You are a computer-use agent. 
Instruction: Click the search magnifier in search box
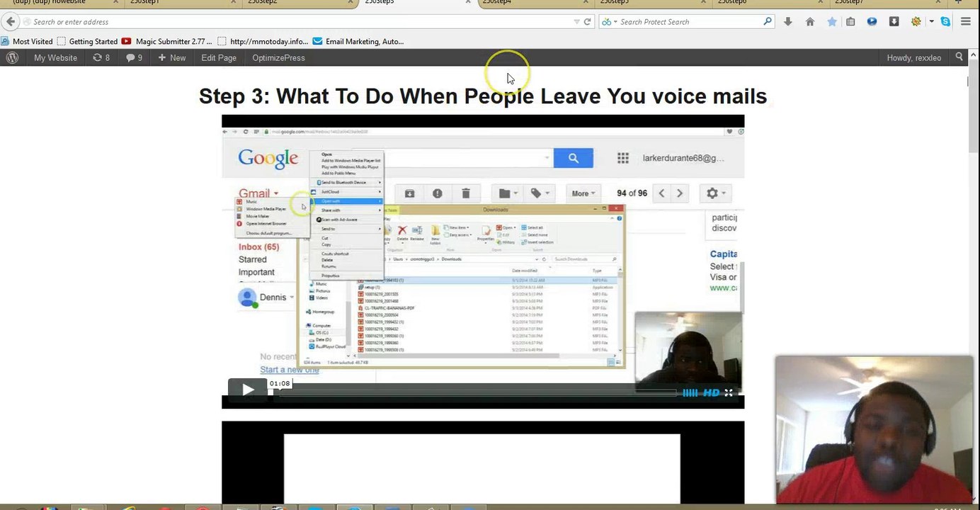point(768,22)
